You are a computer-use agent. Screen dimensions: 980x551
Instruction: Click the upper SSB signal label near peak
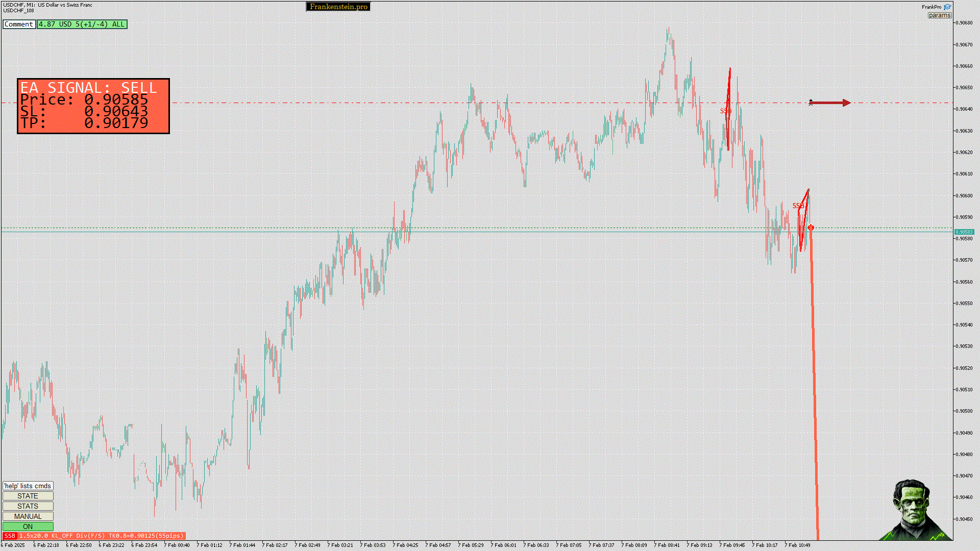[725, 111]
